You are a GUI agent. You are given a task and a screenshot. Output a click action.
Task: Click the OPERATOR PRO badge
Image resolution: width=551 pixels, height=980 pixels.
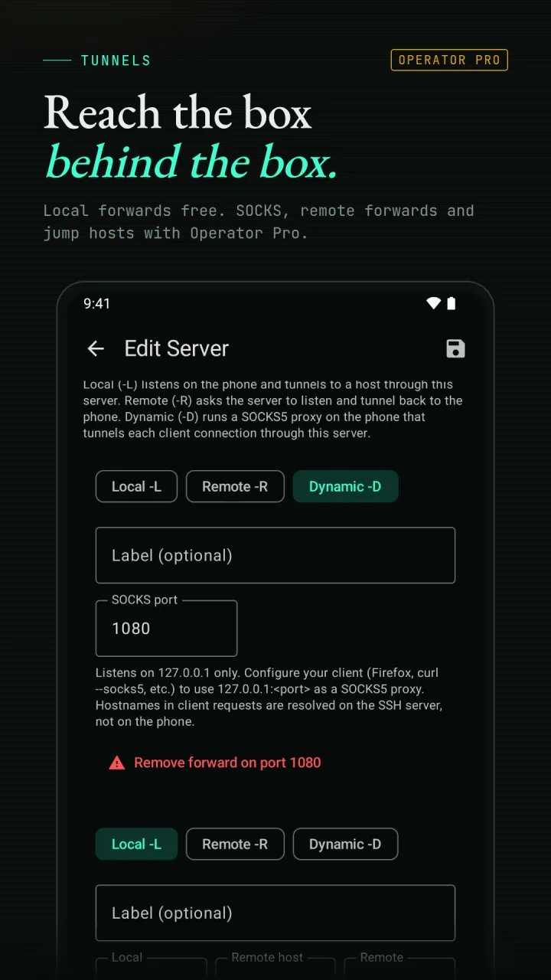(449, 60)
